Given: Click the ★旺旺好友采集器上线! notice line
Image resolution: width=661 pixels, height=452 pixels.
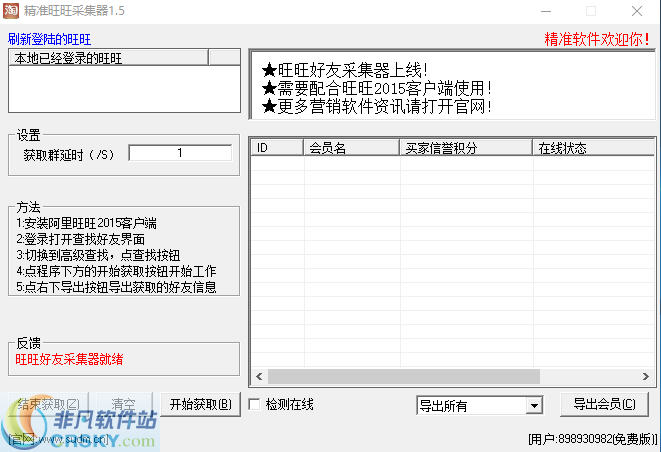Looking at the screenshot, I should pyautogui.click(x=344, y=70).
